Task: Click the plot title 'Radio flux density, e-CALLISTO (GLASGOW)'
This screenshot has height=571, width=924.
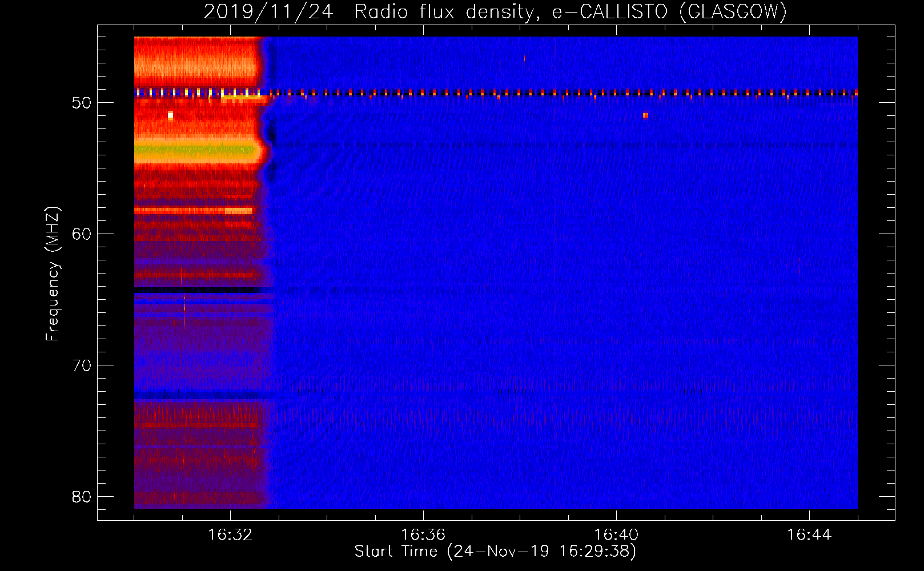Action: click(x=571, y=11)
